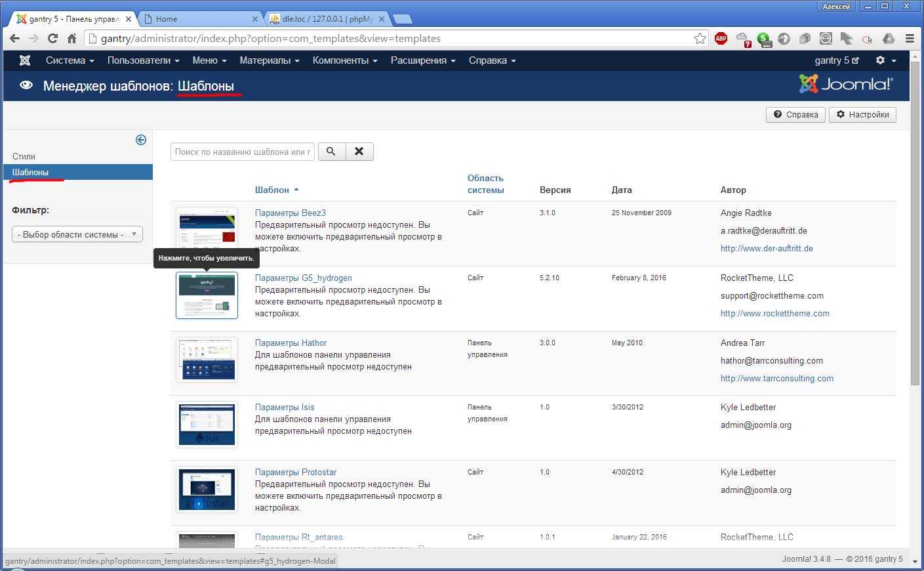Image resolution: width=924 pixels, height=571 pixels.
Task: Open the Компоненты menu
Action: click(x=345, y=60)
